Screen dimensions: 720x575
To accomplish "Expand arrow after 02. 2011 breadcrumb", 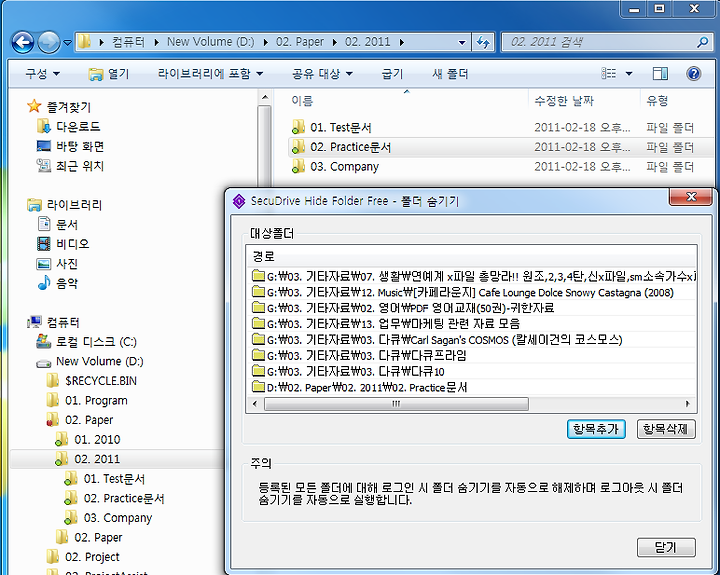I will pyautogui.click(x=402, y=42).
